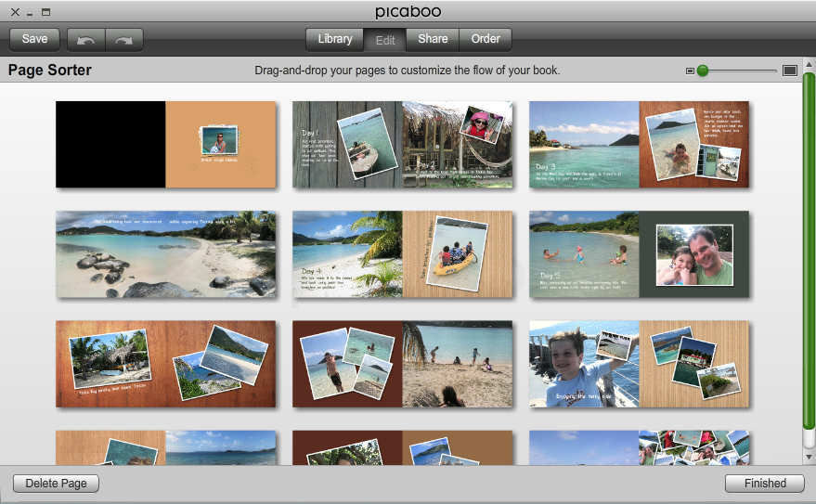Image resolution: width=816 pixels, height=504 pixels.
Task: Click the redo arrow icon
Action: pyautogui.click(x=124, y=40)
